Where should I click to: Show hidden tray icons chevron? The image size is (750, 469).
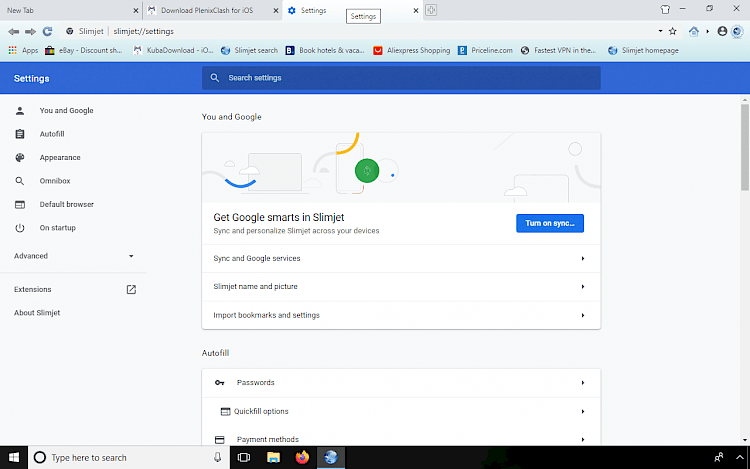point(739,458)
